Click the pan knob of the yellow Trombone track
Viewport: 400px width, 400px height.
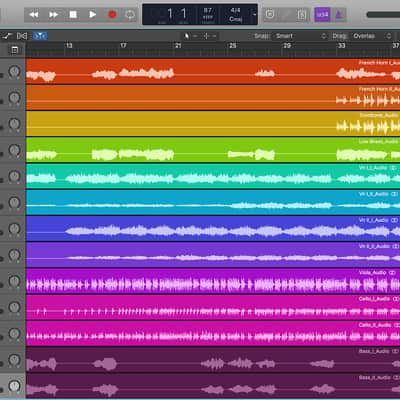click(14, 124)
